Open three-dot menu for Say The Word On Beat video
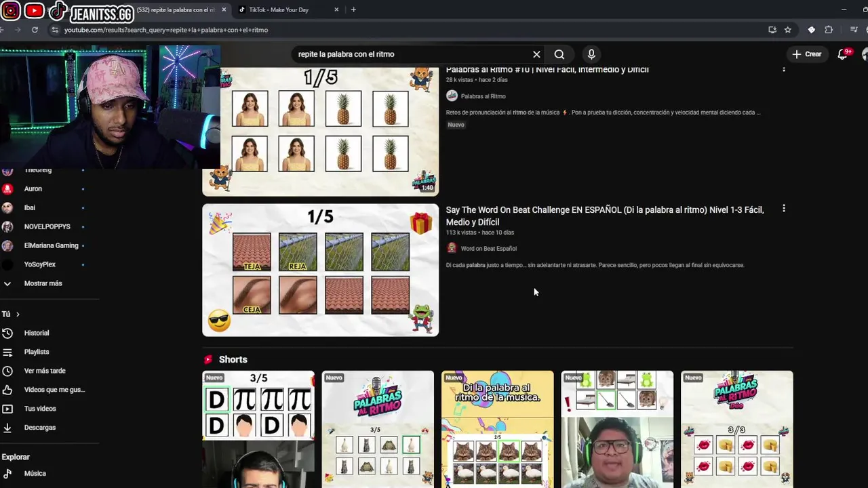868x488 pixels. pyautogui.click(x=784, y=209)
